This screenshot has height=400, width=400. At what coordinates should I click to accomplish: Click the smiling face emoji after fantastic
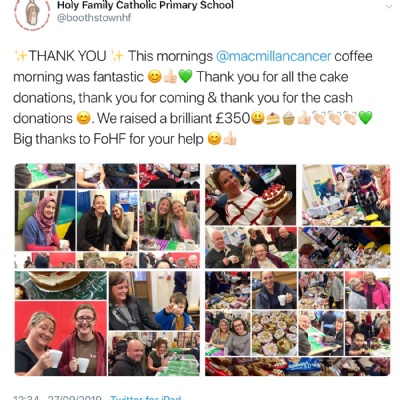pyautogui.click(x=154, y=77)
